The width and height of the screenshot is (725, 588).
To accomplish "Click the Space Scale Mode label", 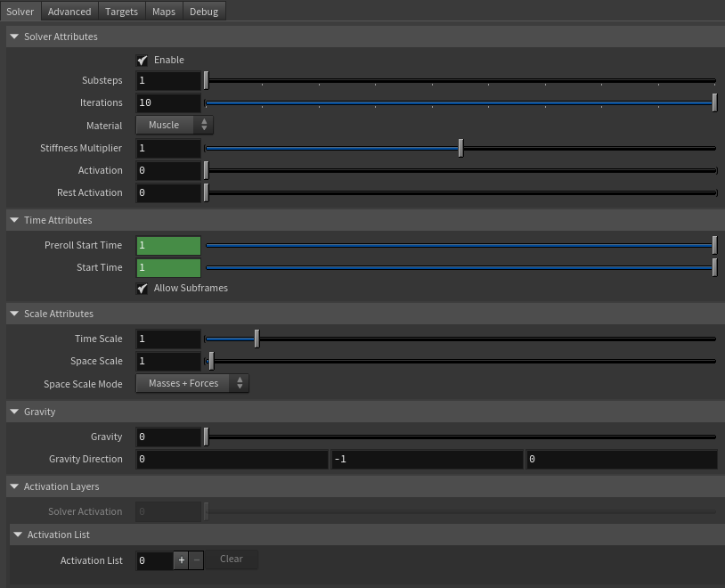I will pos(83,384).
